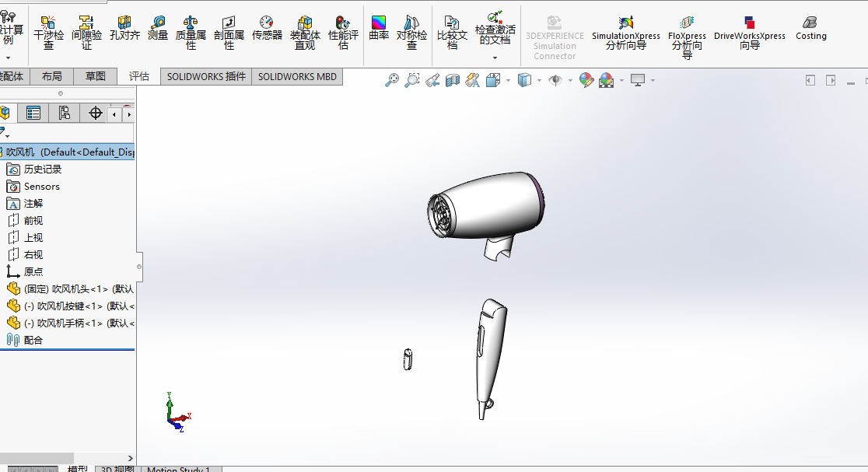The image size is (868, 472).
Task: Click Previous View icon
Action: click(432, 80)
